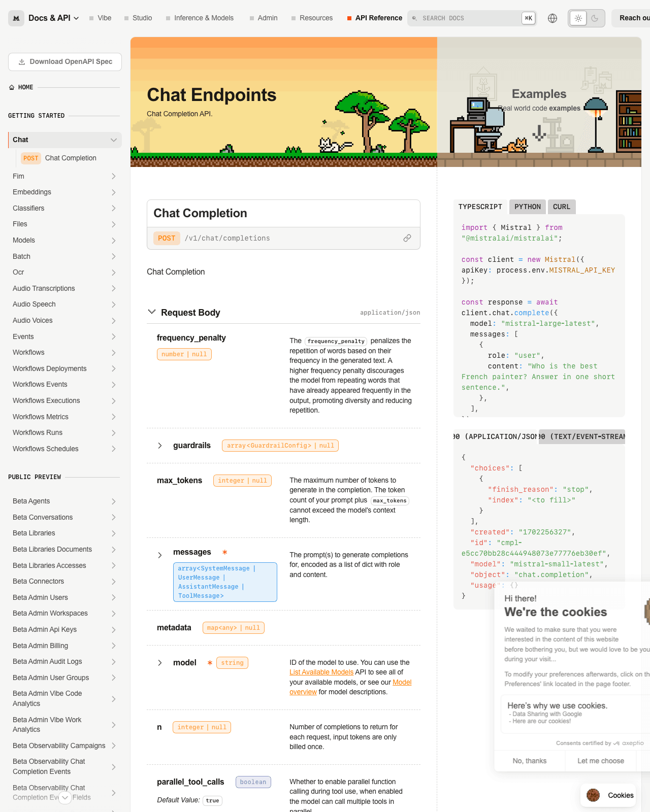
Task: Expand the Fim sidebar section
Action: point(113,176)
